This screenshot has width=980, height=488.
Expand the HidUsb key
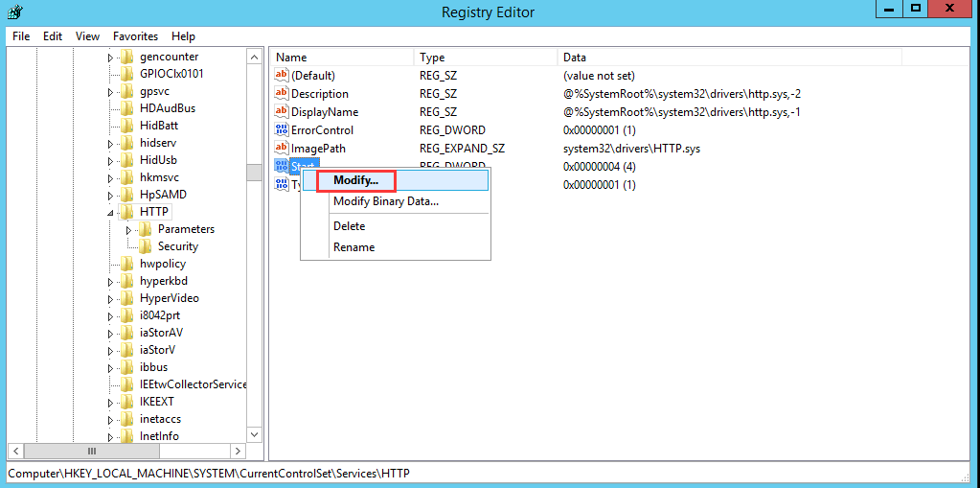coord(110,161)
